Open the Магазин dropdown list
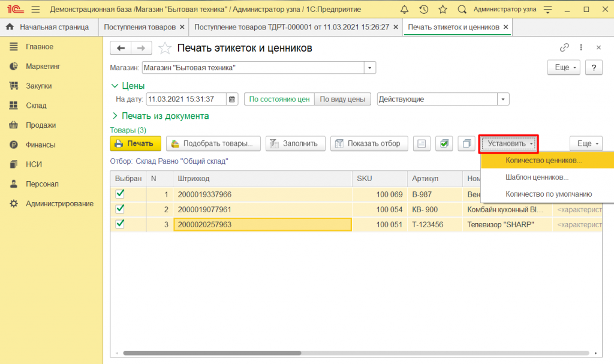The width and height of the screenshot is (614, 364). 371,68
